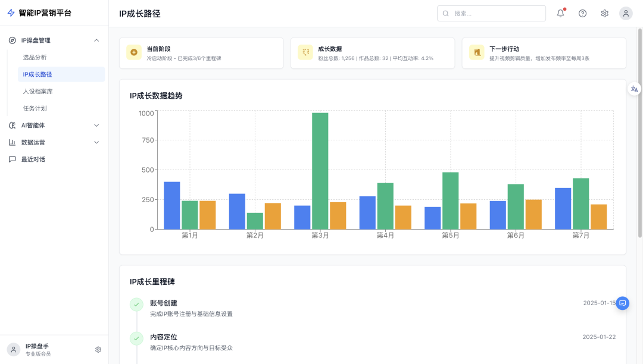Click the 下一步行动 card icon

[476, 52]
